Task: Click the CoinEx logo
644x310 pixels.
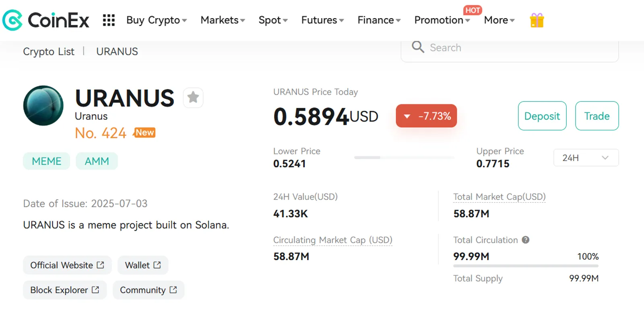Action: click(x=45, y=20)
